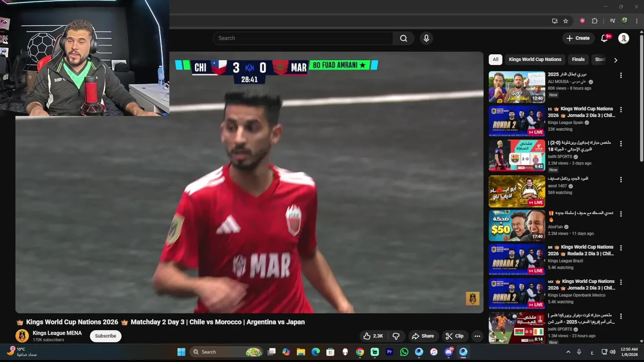
Task: Open options menu for ALI MOUSA video
Action: [x=621, y=75]
